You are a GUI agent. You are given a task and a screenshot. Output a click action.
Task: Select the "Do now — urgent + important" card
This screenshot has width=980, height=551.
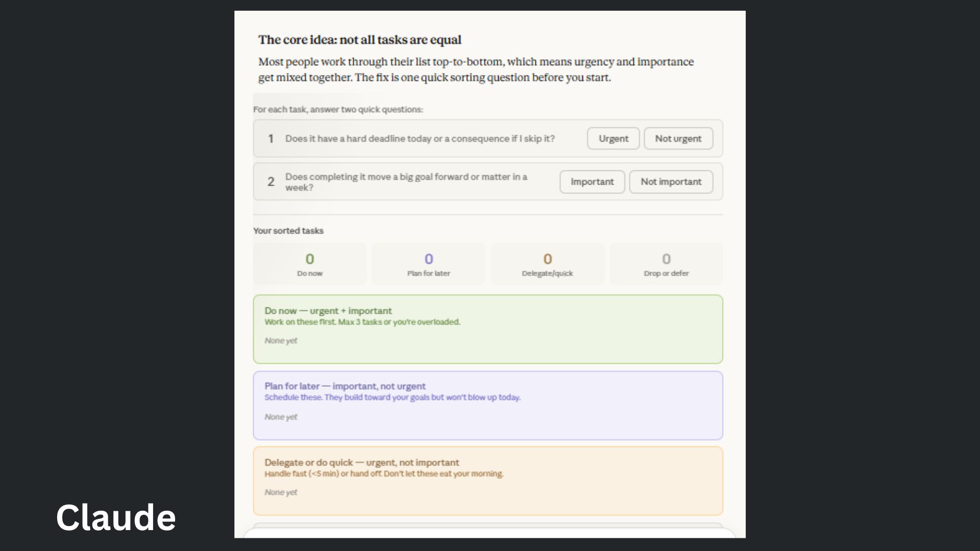(x=487, y=329)
